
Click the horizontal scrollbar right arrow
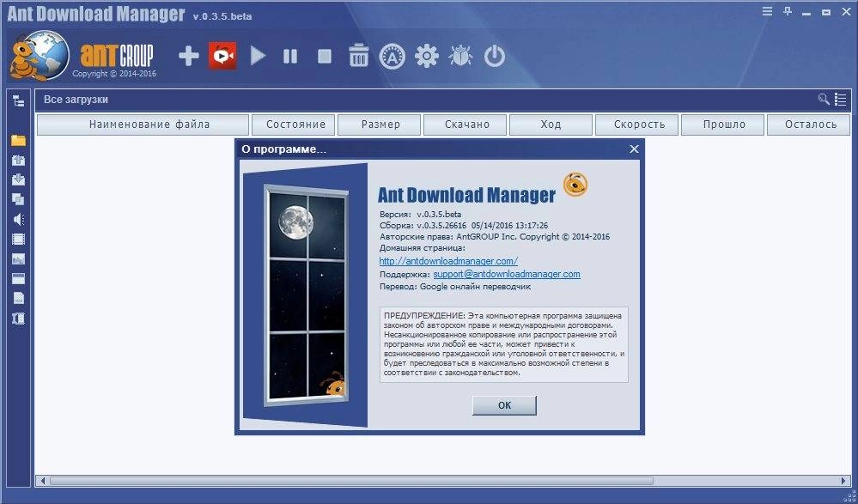[844, 481]
